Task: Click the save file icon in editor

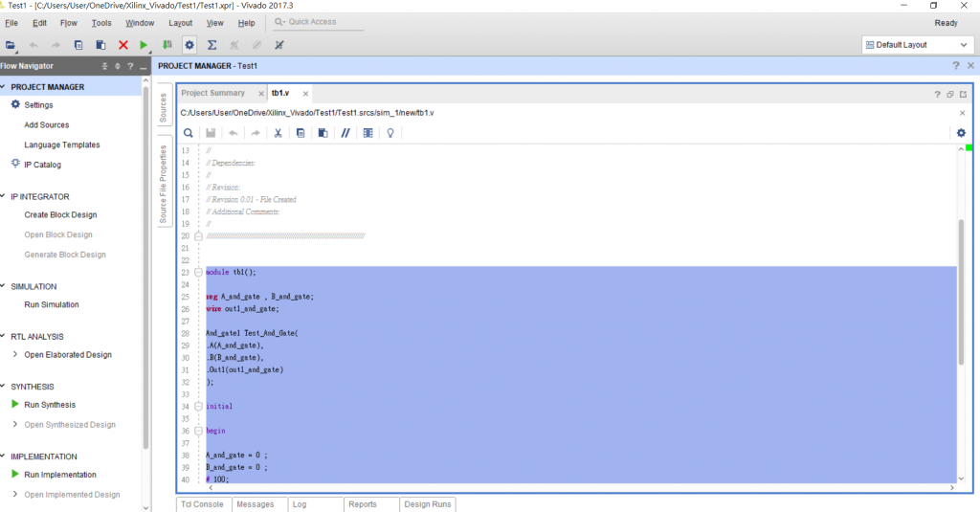Action: 211,132
